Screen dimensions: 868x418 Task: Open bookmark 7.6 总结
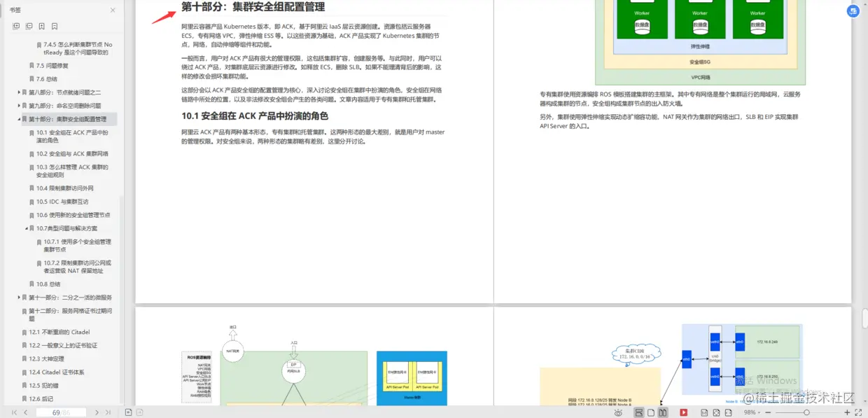pos(48,79)
